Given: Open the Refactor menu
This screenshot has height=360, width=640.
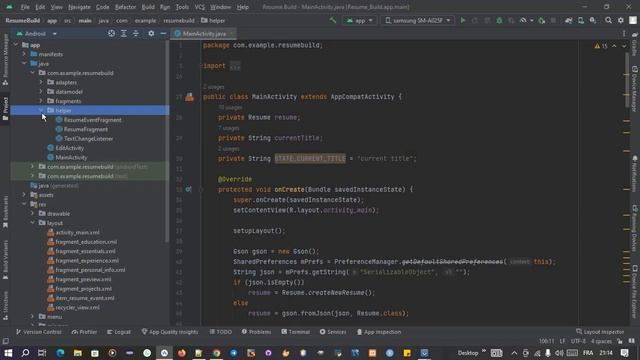Looking at the screenshot, I should (125, 7).
